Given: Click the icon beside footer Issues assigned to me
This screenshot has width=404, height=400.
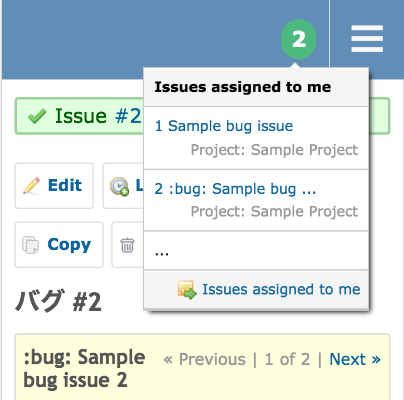Looking at the screenshot, I should click(x=187, y=290).
